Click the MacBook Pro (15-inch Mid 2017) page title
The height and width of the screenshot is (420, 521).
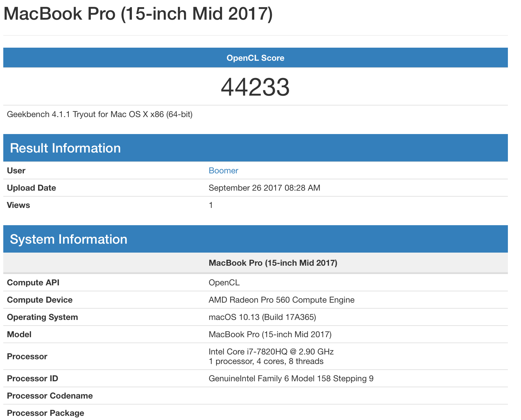pyautogui.click(x=138, y=14)
